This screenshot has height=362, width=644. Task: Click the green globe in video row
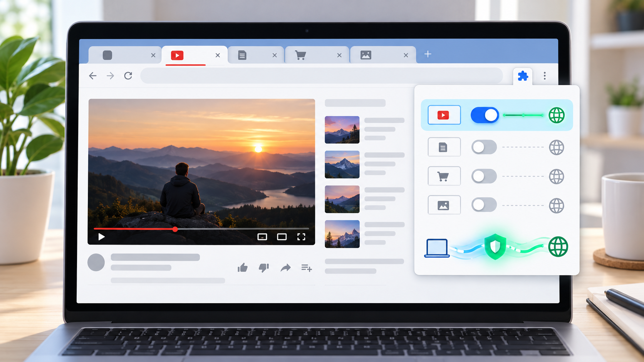coord(557,115)
